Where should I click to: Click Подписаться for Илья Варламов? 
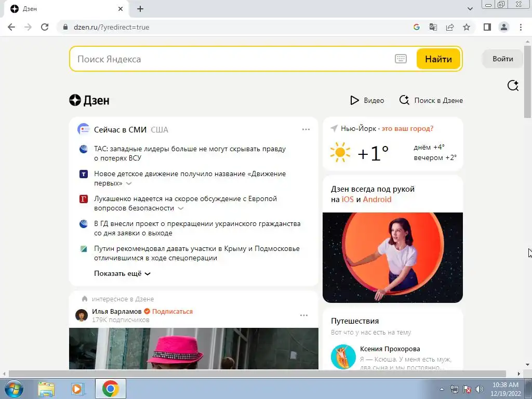point(172,312)
